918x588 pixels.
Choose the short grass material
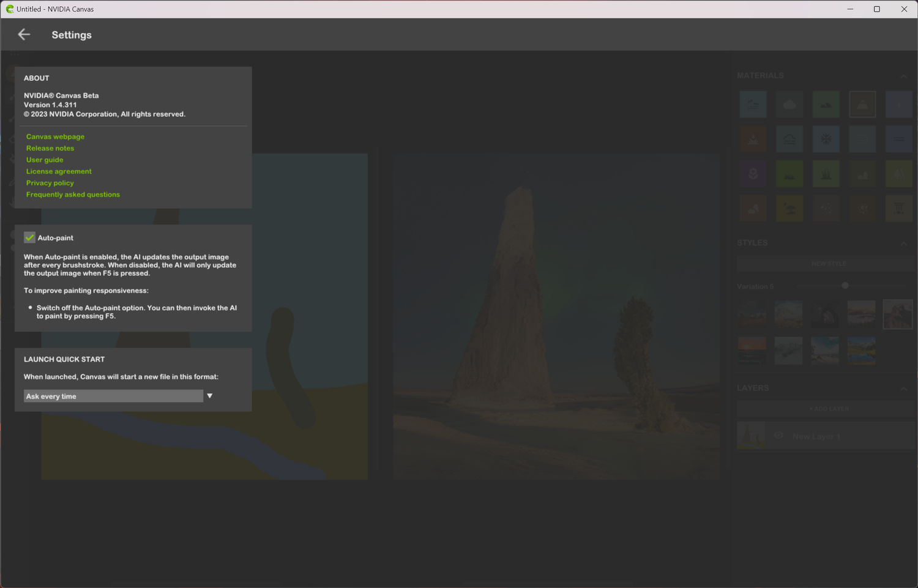789,174
